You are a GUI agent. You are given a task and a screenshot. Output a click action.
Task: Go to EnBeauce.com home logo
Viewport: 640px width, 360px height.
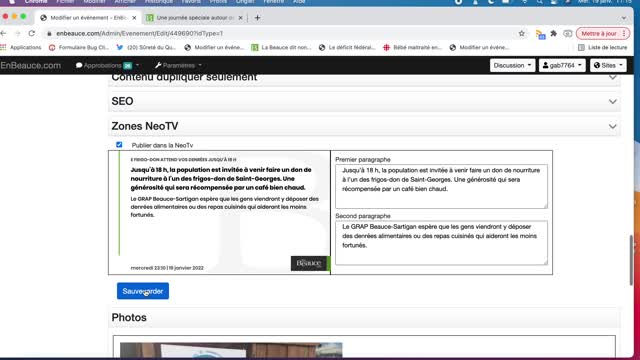tap(31, 65)
